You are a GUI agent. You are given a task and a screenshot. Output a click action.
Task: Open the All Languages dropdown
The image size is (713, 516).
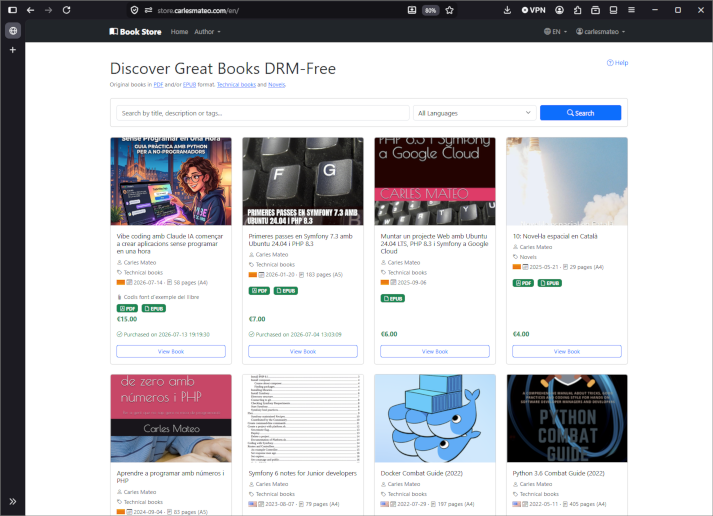click(x=475, y=113)
